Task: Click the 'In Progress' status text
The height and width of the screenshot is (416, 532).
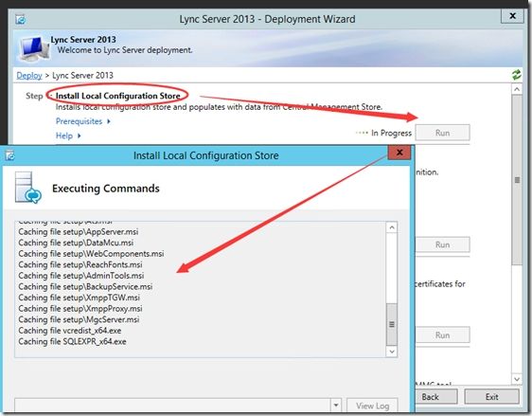Action: (391, 133)
